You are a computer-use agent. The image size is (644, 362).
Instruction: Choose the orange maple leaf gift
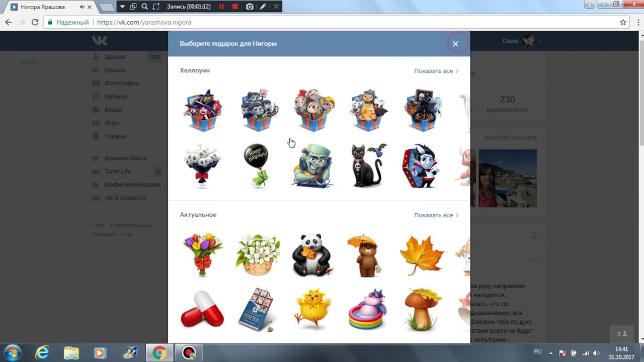click(x=422, y=254)
